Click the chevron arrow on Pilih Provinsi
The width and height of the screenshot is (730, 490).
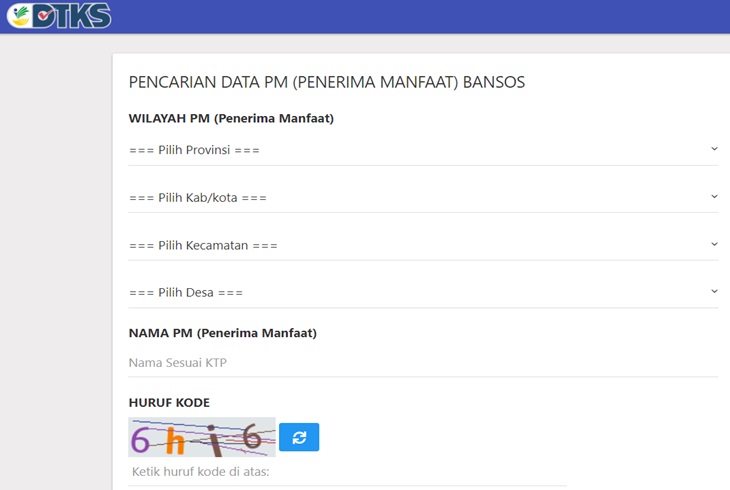click(714, 149)
